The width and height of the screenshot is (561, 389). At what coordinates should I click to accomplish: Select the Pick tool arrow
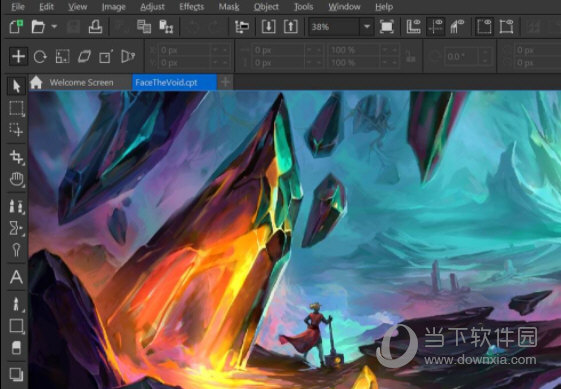pos(16,86)
